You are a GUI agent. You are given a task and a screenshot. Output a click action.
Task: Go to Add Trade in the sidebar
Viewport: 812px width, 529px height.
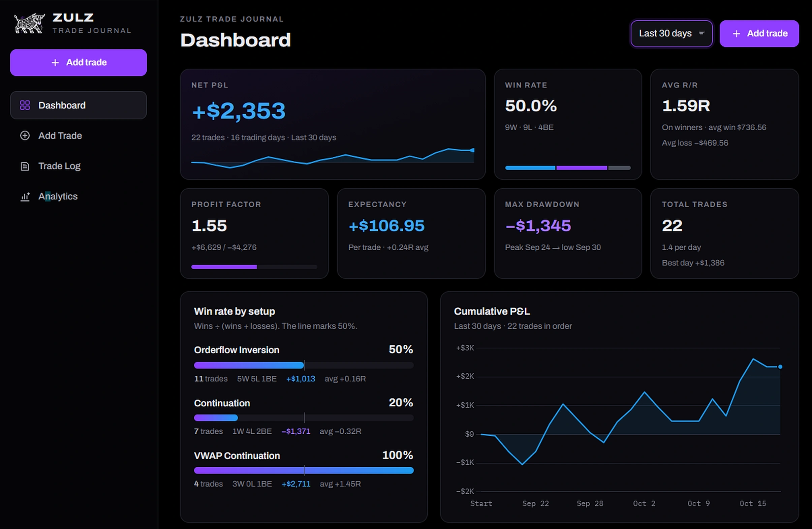pyautogui.click(x=79, y=135)
